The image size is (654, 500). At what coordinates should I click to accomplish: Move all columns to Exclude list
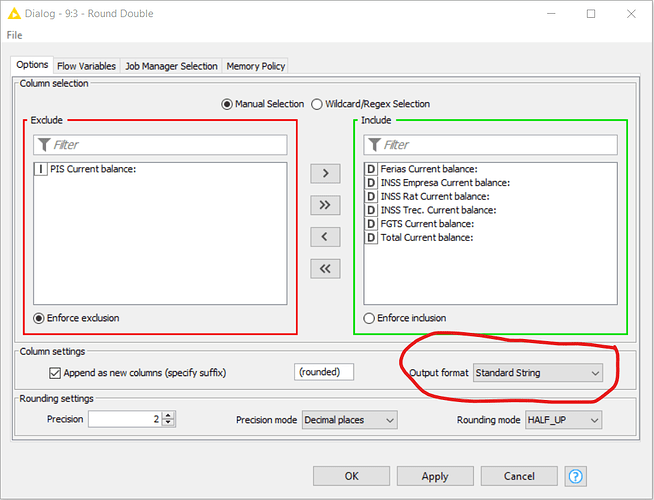[x=325, y=268]
